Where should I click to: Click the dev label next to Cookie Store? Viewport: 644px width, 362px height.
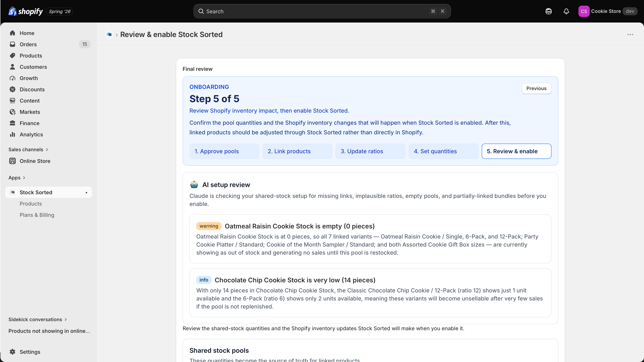(x=630, y=11)
